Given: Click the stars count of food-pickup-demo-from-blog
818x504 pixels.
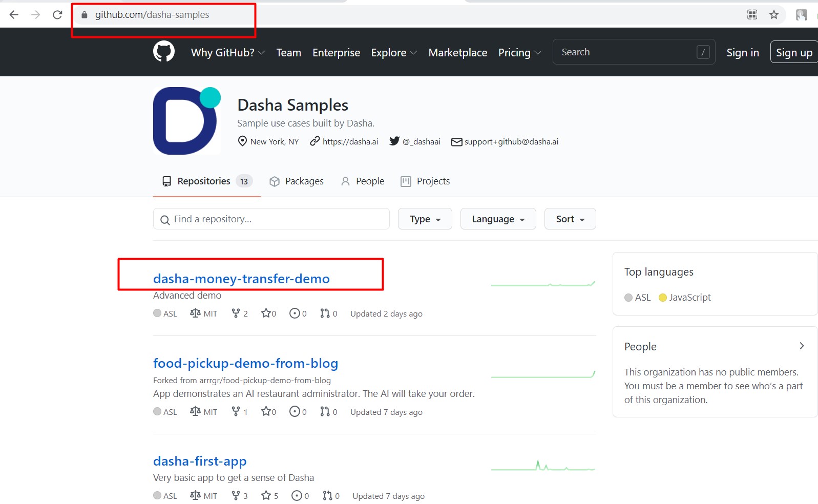Looking at the screenshot, I should click(269, 412).
